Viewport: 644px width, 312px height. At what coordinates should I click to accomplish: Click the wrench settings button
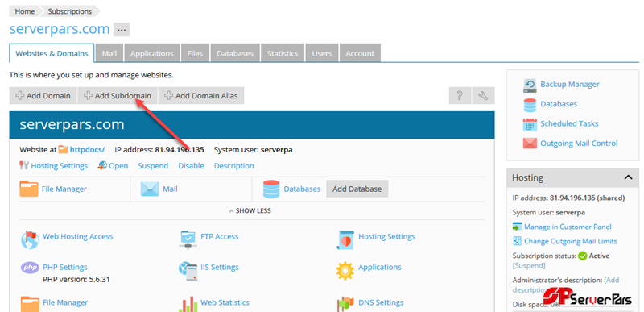click(484, 96)
